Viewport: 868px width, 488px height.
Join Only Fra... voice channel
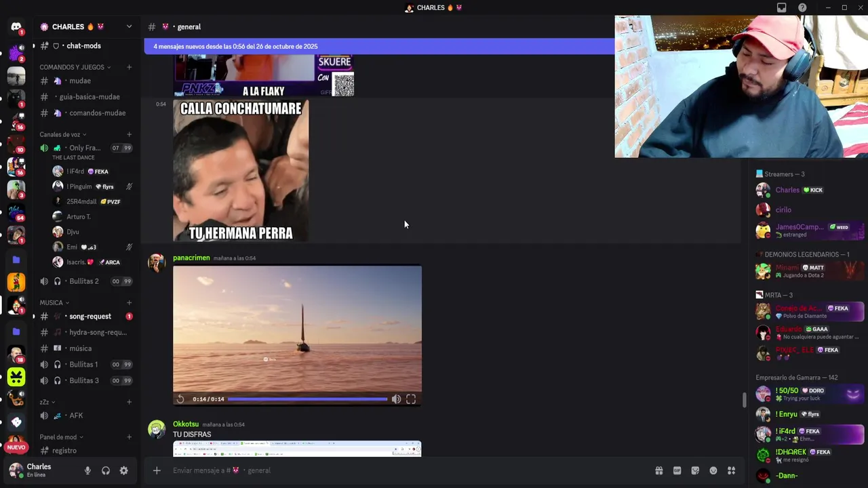(86, 148)
